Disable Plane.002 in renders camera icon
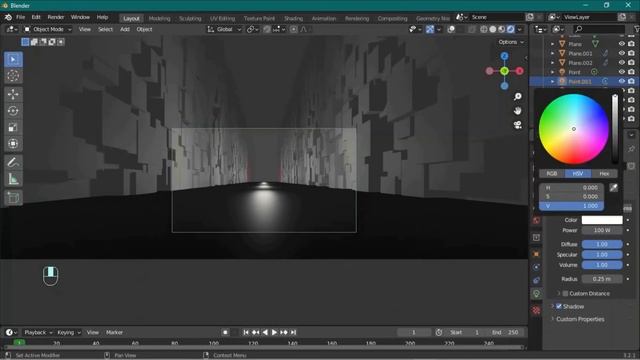Viewport: 640px width, 360px height. [x=631, y=62]
